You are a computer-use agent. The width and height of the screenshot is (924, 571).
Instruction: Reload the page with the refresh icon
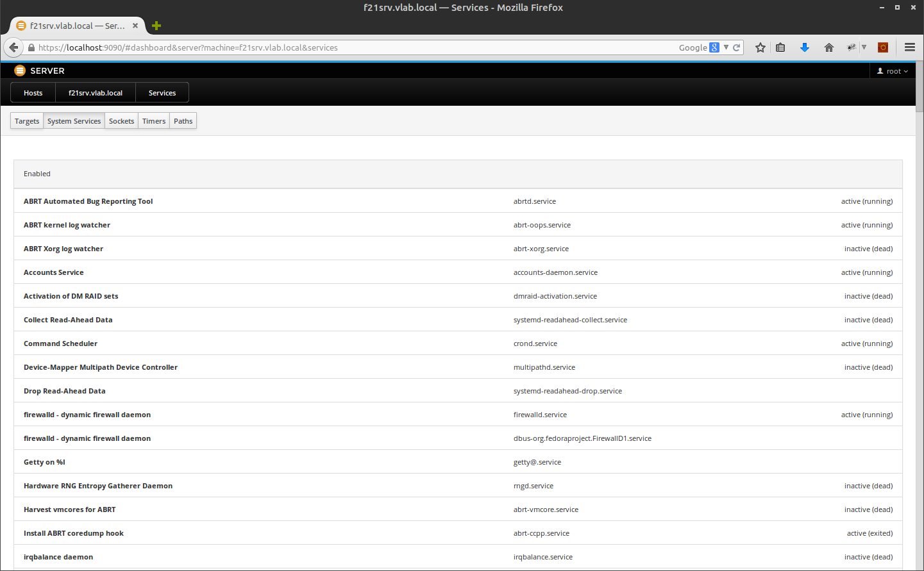click(737, 47)
